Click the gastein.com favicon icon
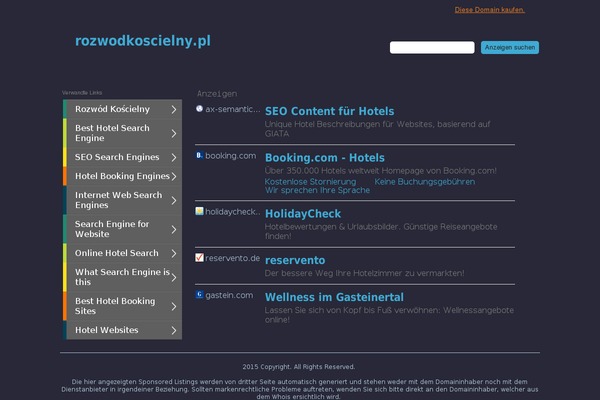The height and width of the screenshot is (400, 600). coord(199,294)
